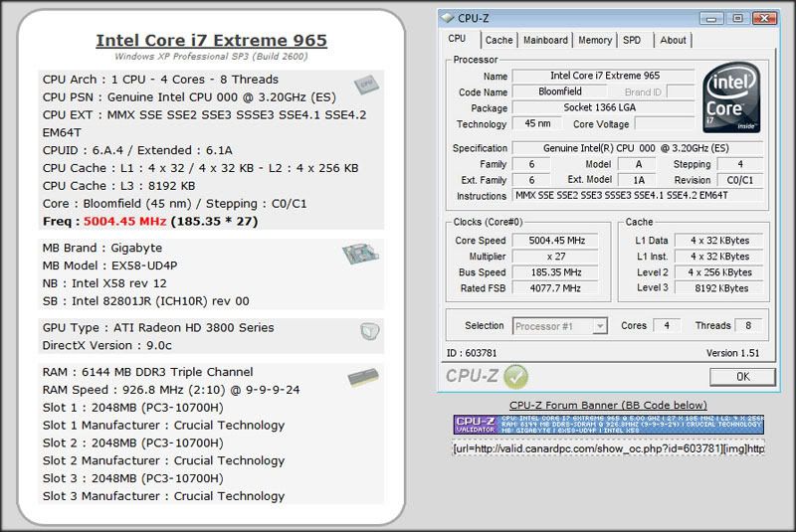This screenshot has height=532, width=796.
Task: Click the RAM Speed 926.8 MHz line
Action: pyautogui.click(x=170, y=390)
